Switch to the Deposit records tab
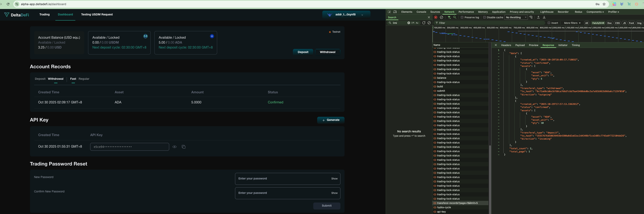This screenshot has height=214, width=644. 40,79
